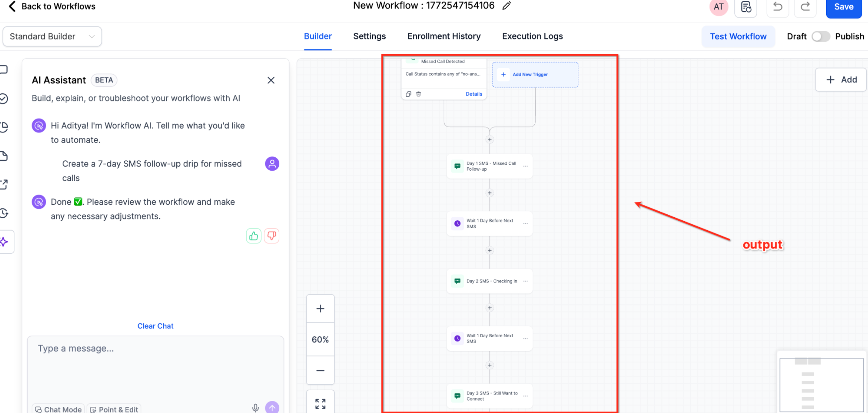Click the microphone voice input icon
868x413 pixels.
click(255, 408)
